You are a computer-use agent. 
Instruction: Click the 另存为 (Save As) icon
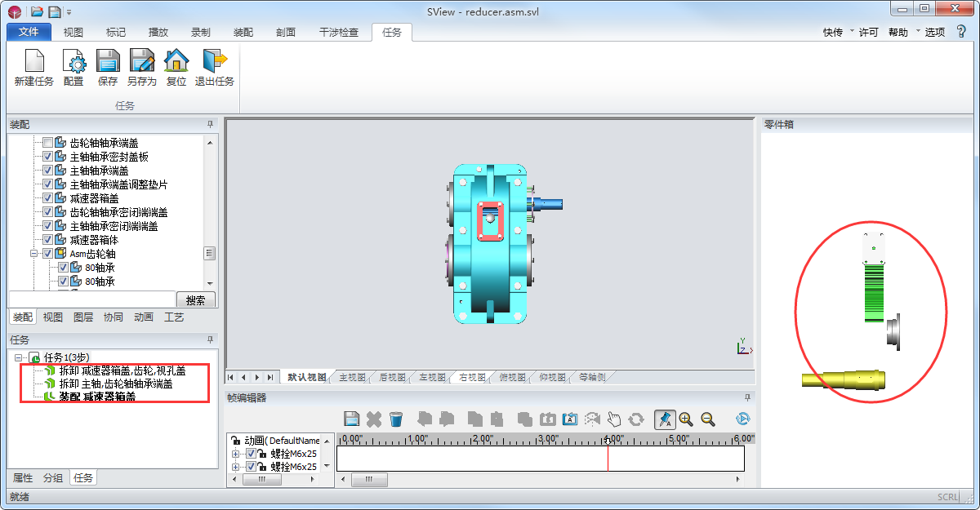142,62
